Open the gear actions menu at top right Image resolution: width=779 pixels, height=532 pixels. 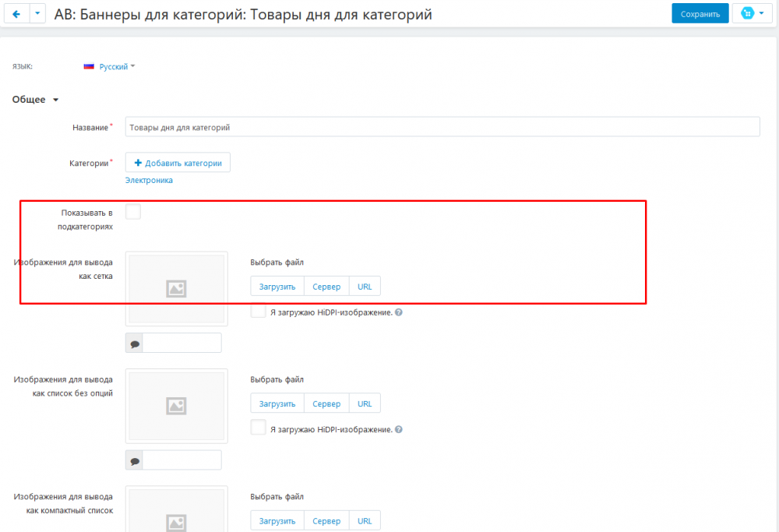752,14
